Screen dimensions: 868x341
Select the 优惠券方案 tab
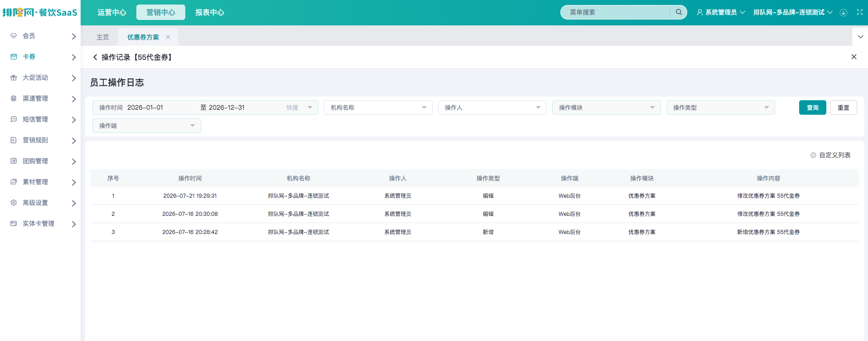pos(143,37)
